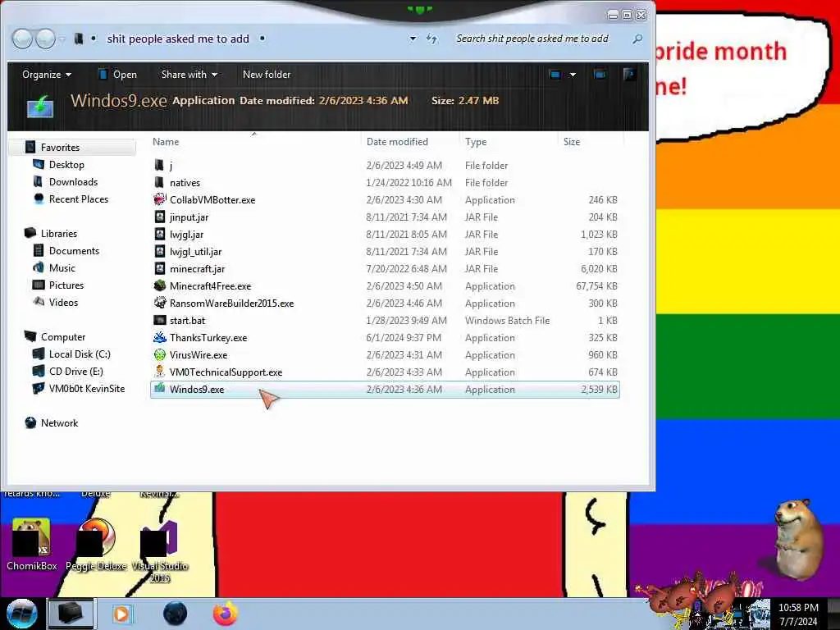840x630 pixels.
Task: Click the New folder button
Action: pos(267,75)
